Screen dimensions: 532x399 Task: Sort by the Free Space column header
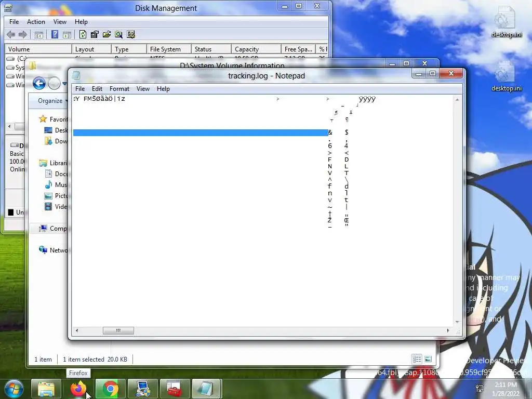click(298, 49)
